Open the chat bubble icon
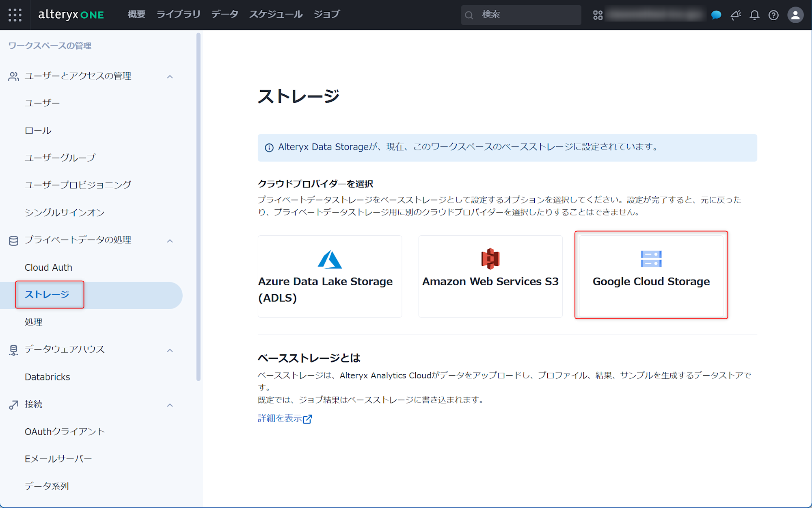 (x=716, y=15)
